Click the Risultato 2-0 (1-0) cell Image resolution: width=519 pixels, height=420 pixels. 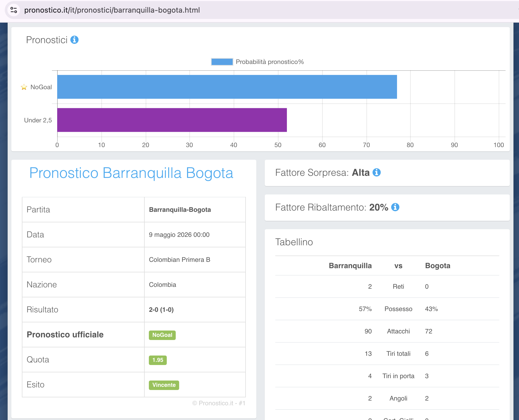click(x=195, y=309)
